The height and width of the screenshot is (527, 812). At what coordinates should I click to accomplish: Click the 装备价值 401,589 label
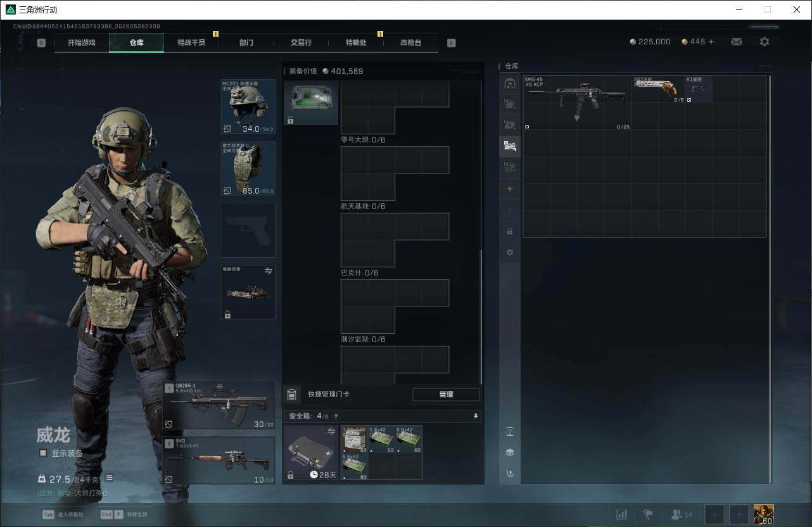click(x=326, y=72)
